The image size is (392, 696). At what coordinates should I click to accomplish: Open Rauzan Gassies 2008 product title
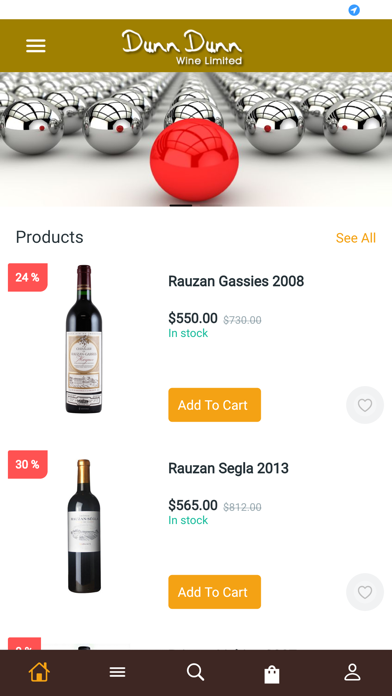(236, 281)
